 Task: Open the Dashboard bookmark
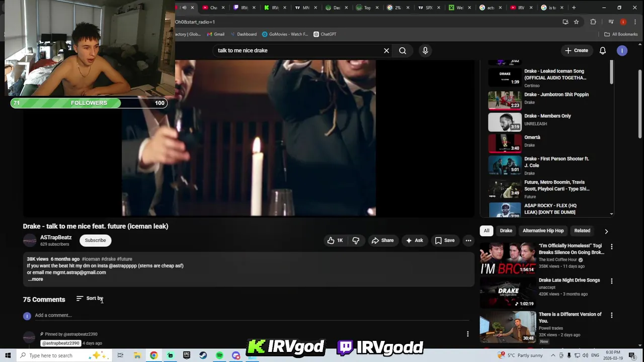(x=244, y=34)
